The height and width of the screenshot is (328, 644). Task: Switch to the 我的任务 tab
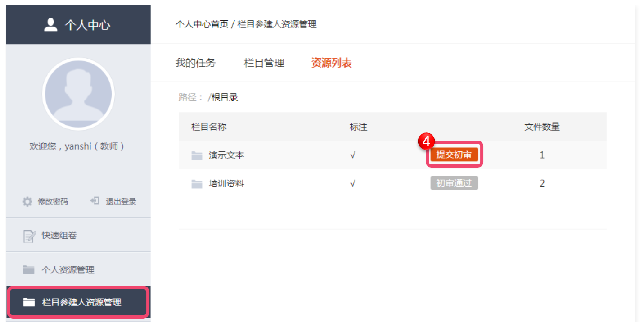click(x=196, y=63)
